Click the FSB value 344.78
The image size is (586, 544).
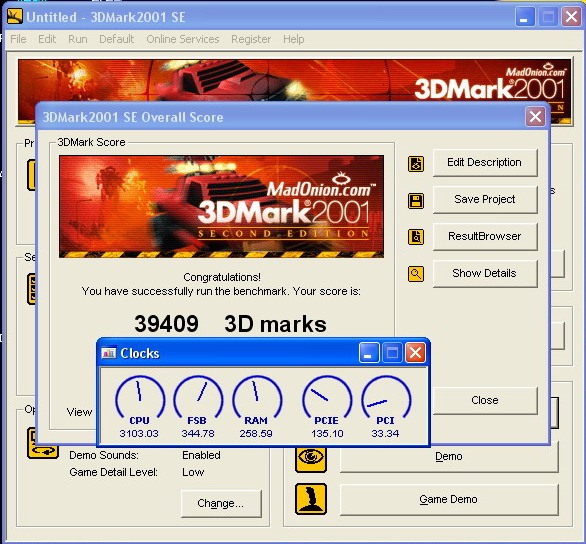click(x=198, y=433)
